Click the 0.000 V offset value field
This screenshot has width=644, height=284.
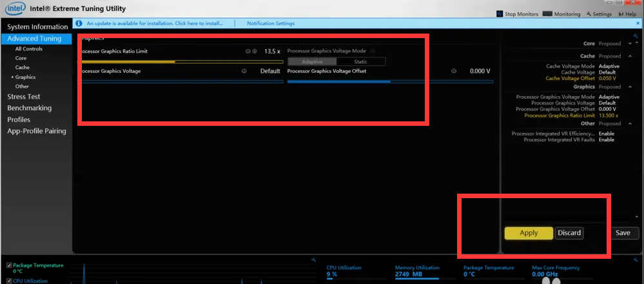tap(480, 71)
